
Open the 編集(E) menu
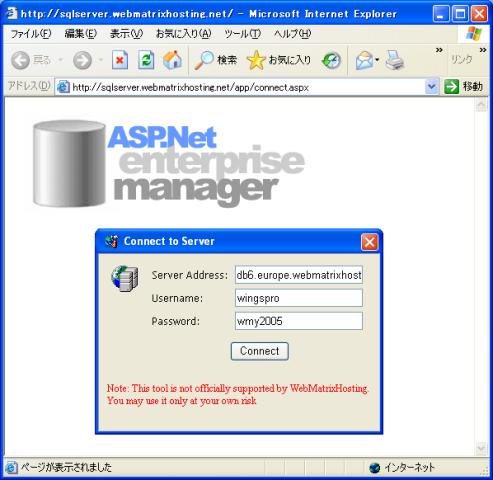pyautogui.click(x=81, y=34)
